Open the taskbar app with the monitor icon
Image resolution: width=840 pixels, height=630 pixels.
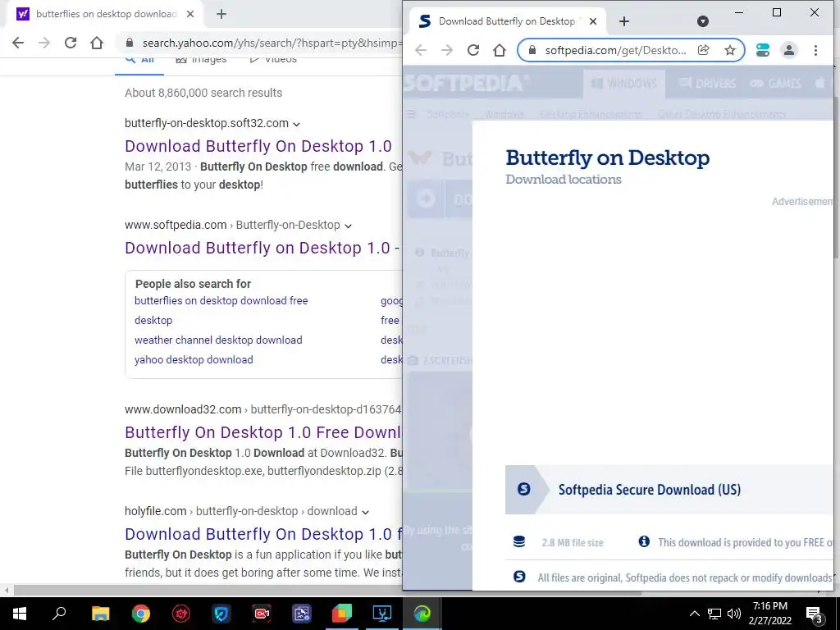pos(382,614)
